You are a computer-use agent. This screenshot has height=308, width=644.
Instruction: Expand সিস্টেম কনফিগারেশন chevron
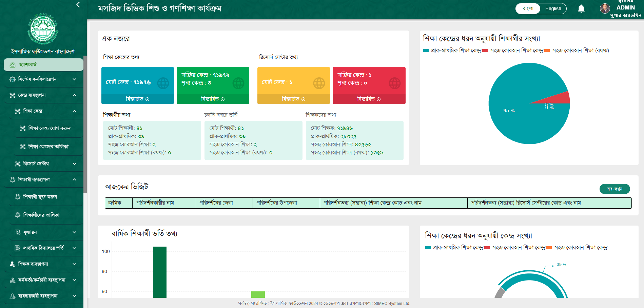click(x=74, y=79)
